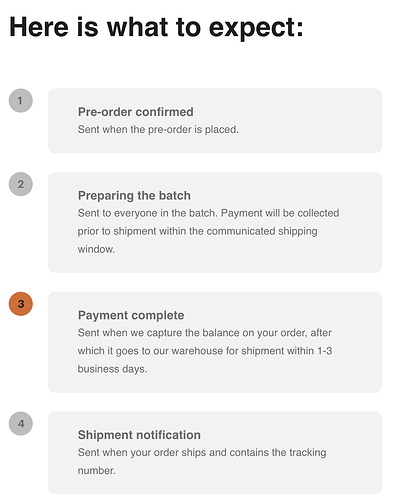Click the grey step 4 circle
The height and width of the screenshot is (500, 396).
click(x=21, y=423)
